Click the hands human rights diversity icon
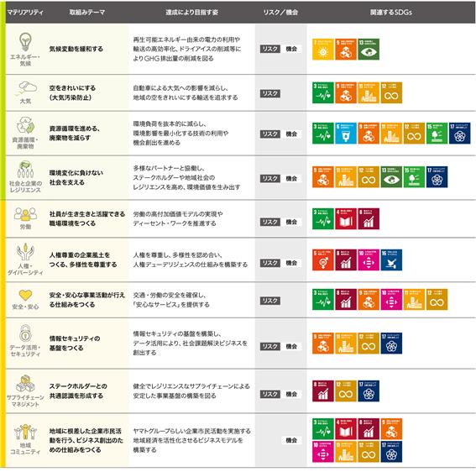 (x=25, y=252)
